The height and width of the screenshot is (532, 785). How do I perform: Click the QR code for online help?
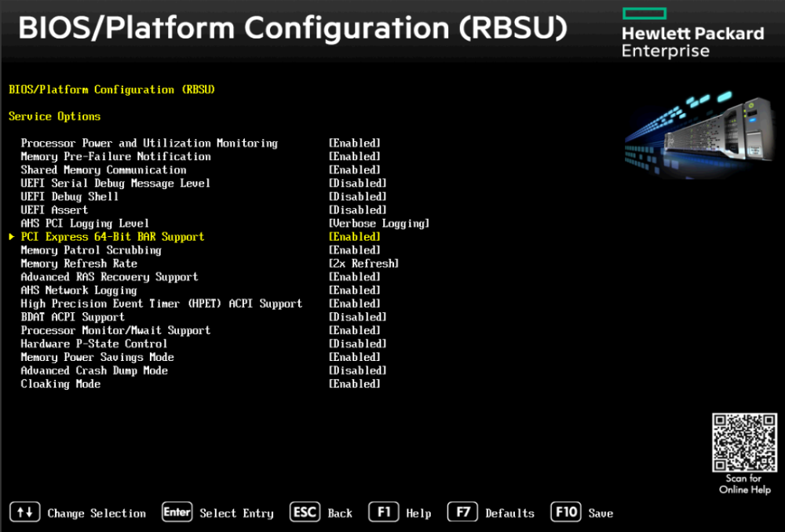click(744, 443)
